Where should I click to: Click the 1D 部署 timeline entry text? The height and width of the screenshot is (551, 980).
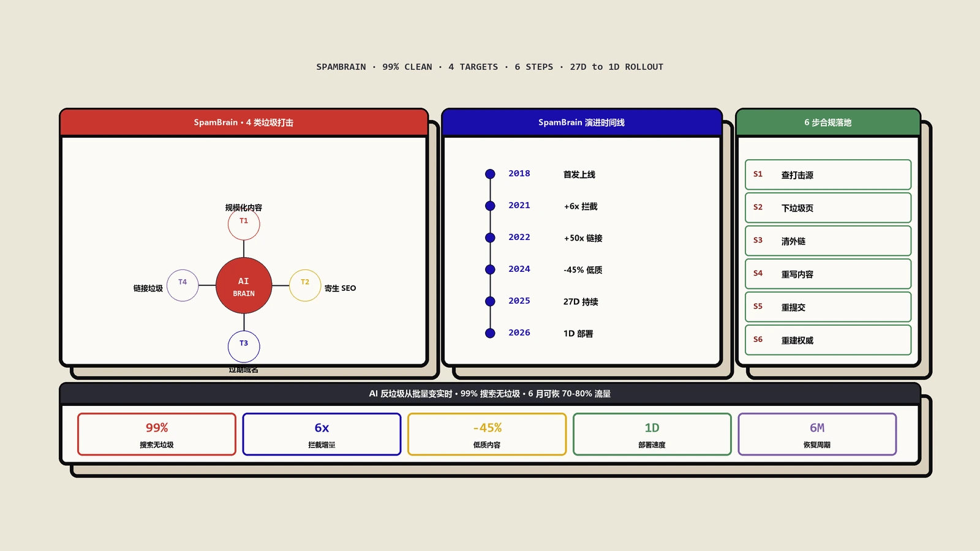click(578, 334)
